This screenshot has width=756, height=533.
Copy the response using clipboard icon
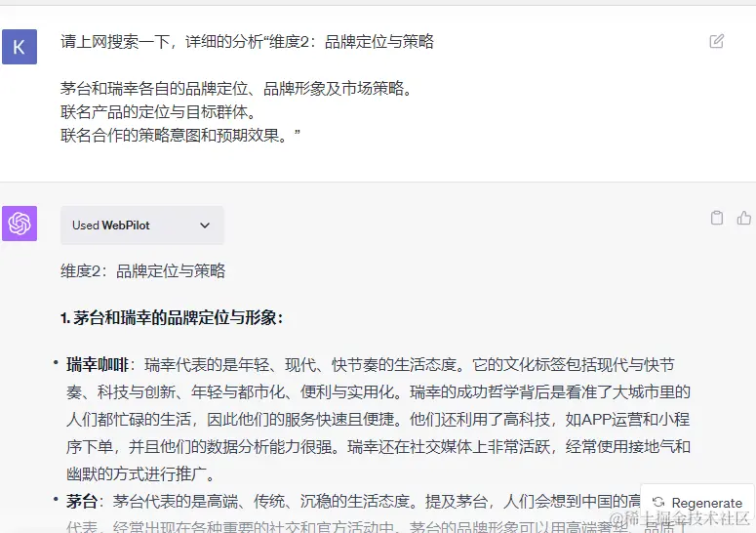[x=717, y=218]
